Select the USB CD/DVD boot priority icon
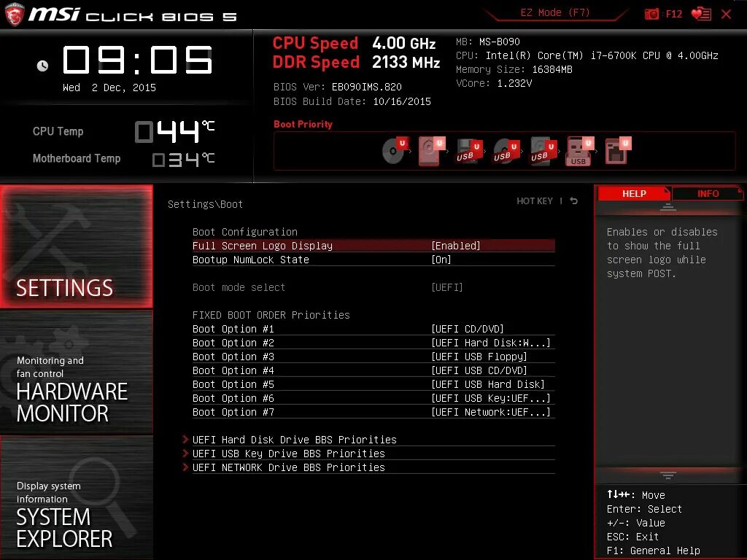 506,152
